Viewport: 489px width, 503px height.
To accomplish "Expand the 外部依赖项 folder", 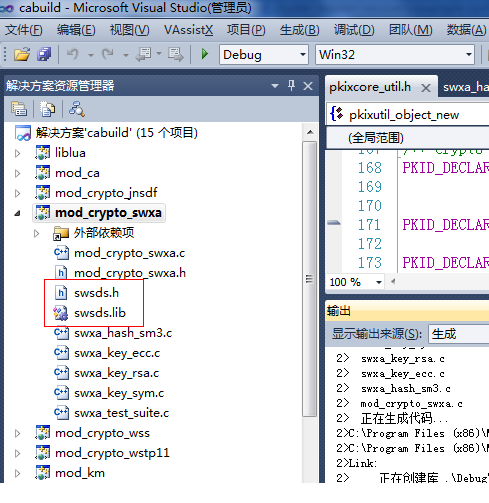I will [36, 233].
